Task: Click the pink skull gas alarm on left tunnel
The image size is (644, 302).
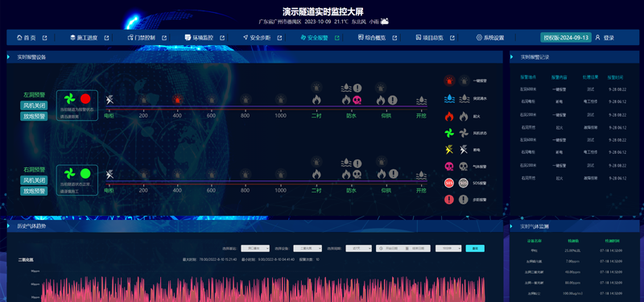Action: point(357,100)
